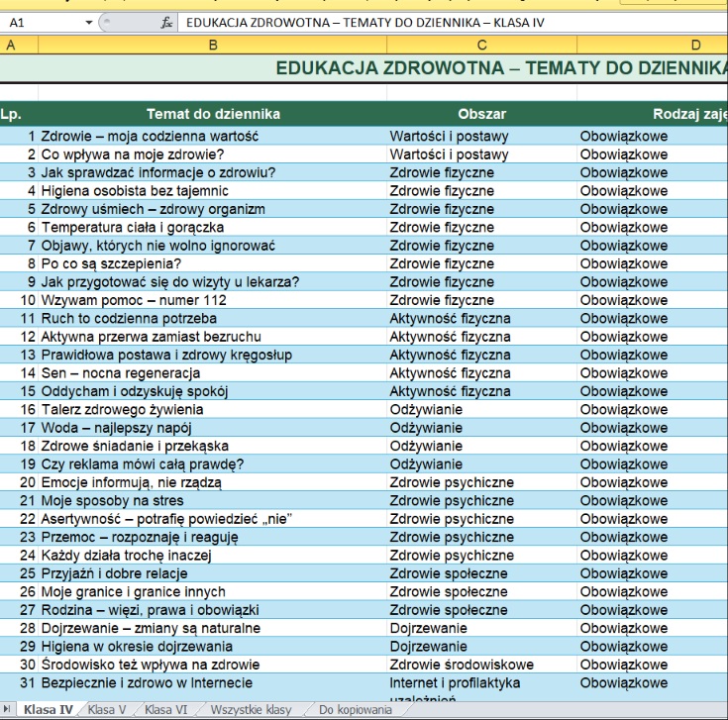The height and width of the screenshot is (720, 728).
Task: Select cell 'Dojrzewanie – zmiany są naturalne'
Action: pyautogui.click(x=213, y=628)
